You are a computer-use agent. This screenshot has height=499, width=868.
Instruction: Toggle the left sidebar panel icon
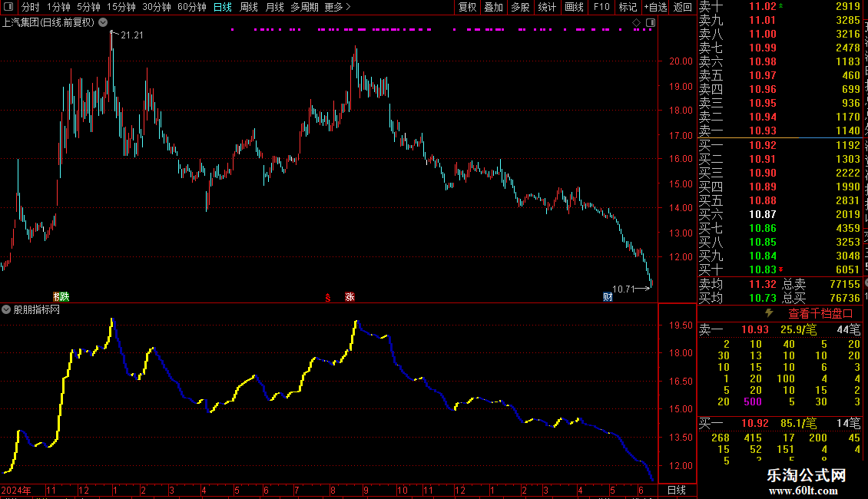(x=8, y=7)
